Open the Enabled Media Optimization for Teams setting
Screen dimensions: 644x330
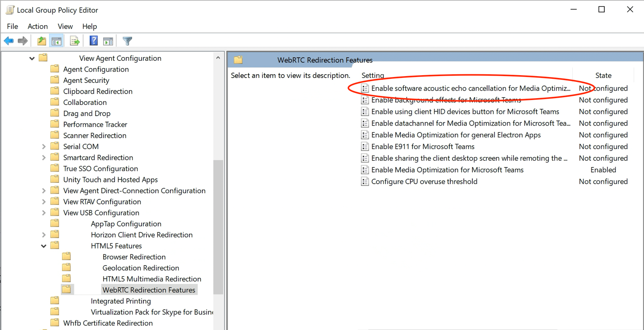tap(447, 170)
